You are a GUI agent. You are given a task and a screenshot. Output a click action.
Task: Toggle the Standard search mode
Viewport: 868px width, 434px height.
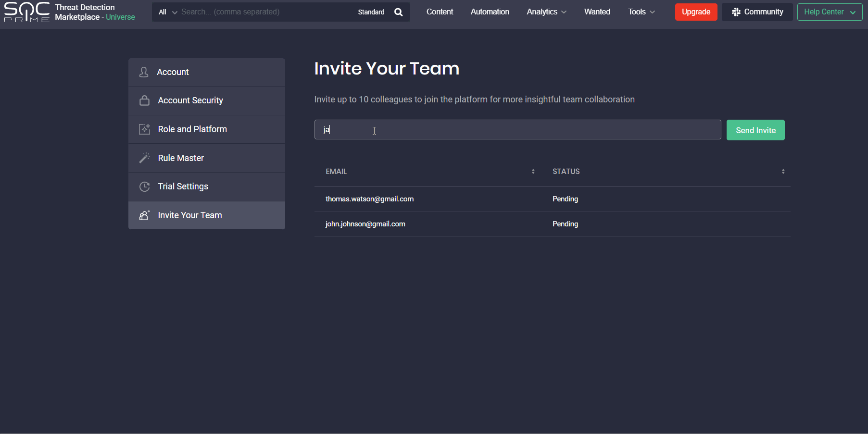371,12
